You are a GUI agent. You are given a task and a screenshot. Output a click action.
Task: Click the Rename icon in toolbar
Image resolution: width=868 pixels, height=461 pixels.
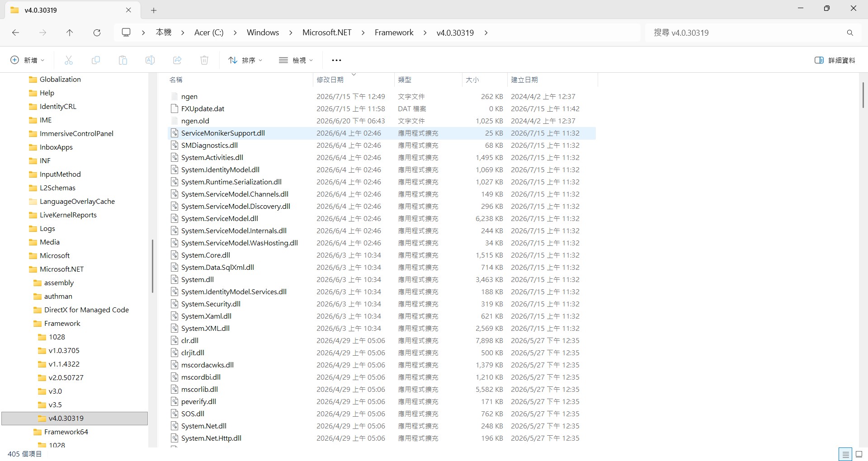[x=150, y=60]
